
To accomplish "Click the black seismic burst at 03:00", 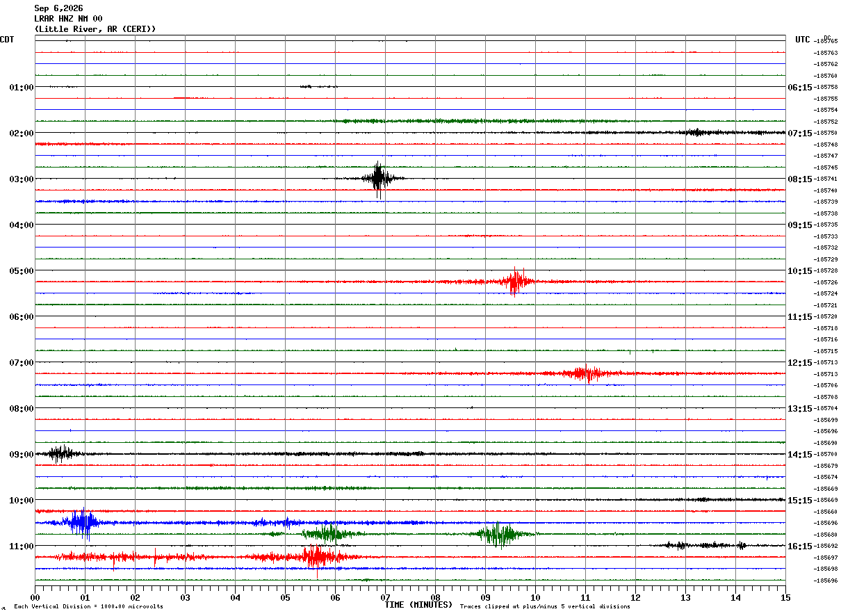I will click(x=379, y=179).
